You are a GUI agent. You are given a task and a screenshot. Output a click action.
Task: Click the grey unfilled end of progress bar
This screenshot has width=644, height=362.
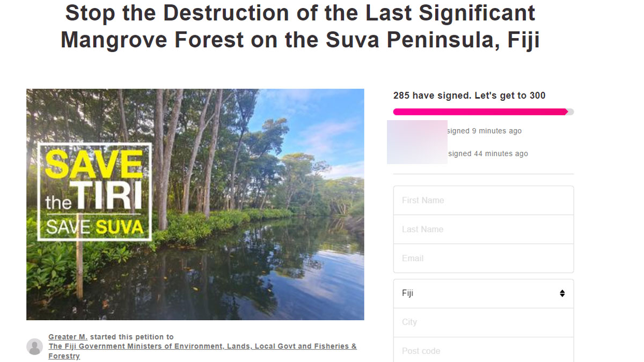pyautogui.click(x=571, y=112)
